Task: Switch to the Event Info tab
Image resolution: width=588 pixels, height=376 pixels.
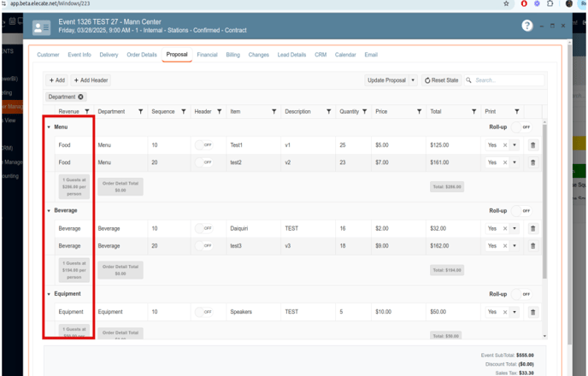Action: point(79,55)
